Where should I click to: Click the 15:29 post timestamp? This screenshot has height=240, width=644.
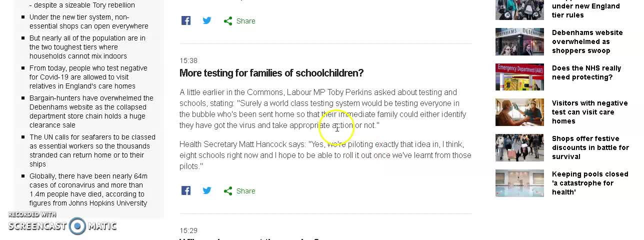(x=188, y=230)
